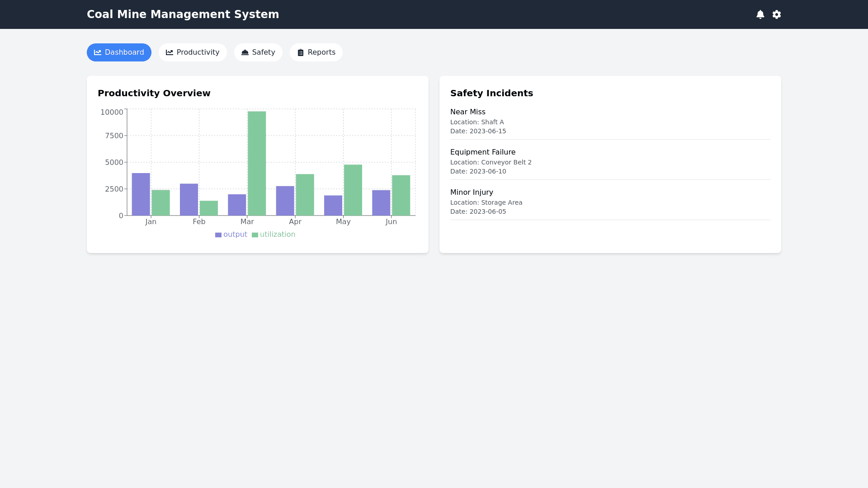Click the purple output legend swatch

[218, 235]
